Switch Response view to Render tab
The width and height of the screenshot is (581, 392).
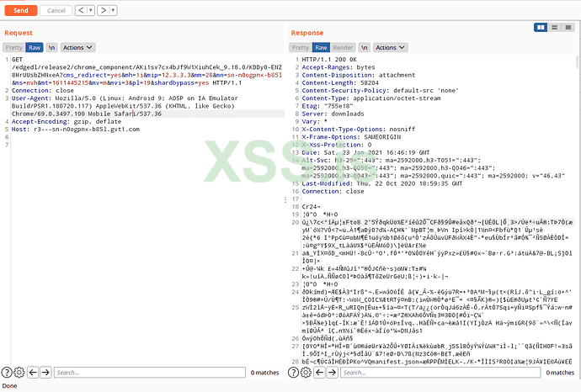(x=343, y=47)
